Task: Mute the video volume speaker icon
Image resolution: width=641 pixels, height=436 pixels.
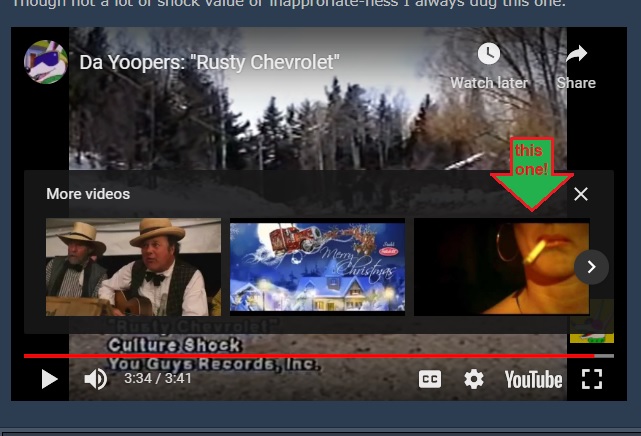Action: pyautogui.click(x=96, y=379)
